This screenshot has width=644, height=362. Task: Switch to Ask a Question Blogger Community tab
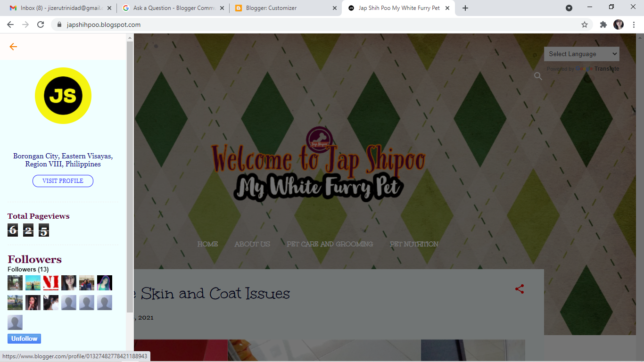[x=173, y=8]
